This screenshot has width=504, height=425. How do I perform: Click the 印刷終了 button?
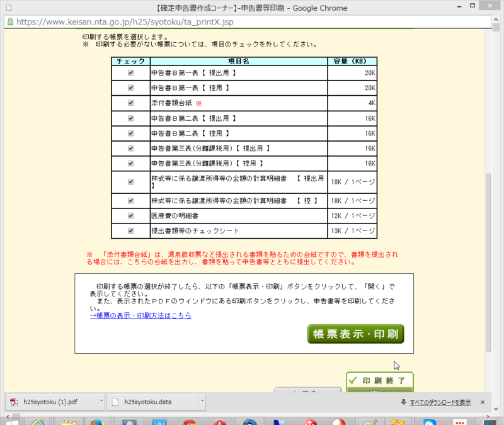(380, 382)
